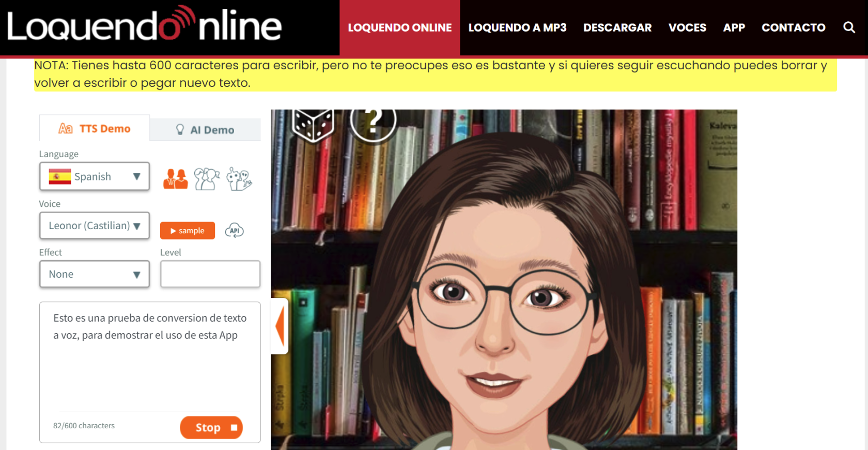This screenshot has height=450, width=868.
Task: Go to the VOCES menu item
Action: [x=687, y=27]
